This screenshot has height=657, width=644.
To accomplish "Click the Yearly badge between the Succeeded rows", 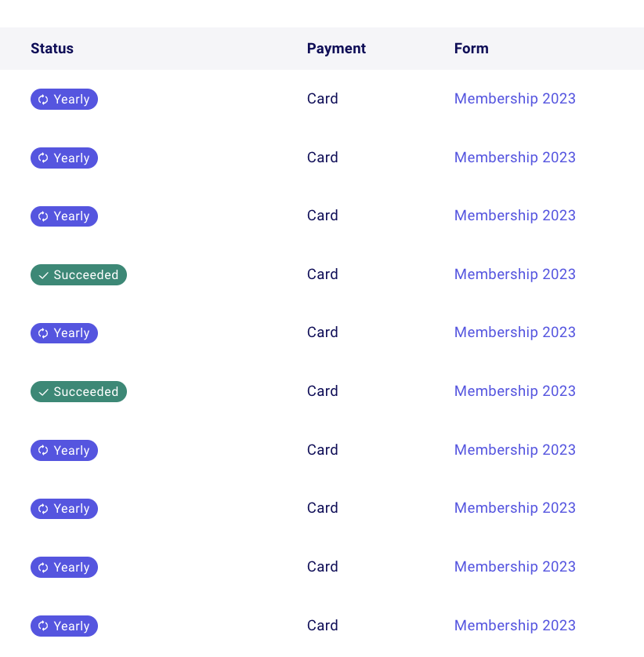I will click(x=64, y=333).
